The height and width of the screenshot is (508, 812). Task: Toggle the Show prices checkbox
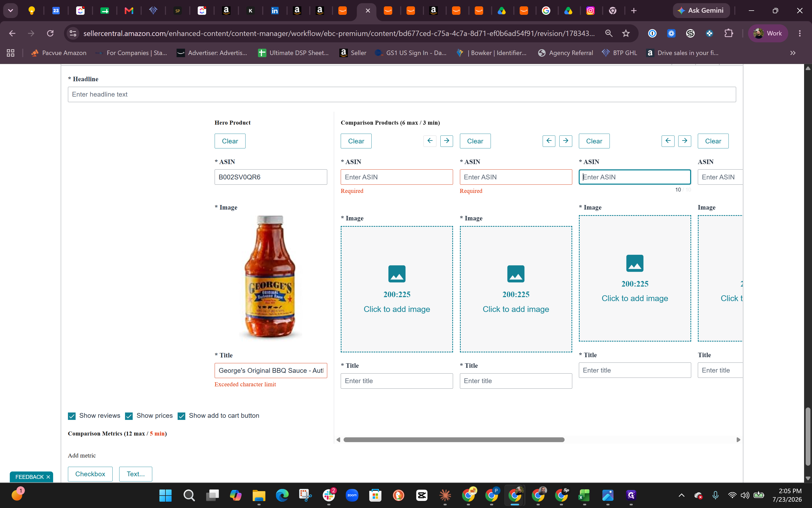[x=129, y=416]
